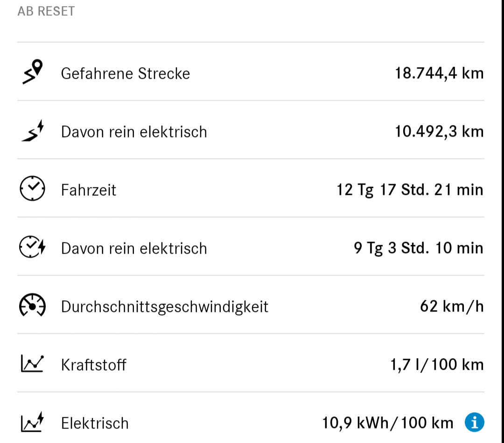
Task: Tap the clock with lightning bolt icon
Action: pyautogui.click(x=33, y=247)
